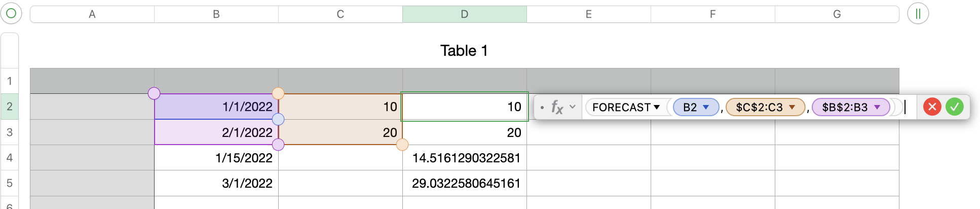980x209 pixels.
Task: Click the blue handle between B2 and B3
Action: pyautogui.click(x=278, y=119)
